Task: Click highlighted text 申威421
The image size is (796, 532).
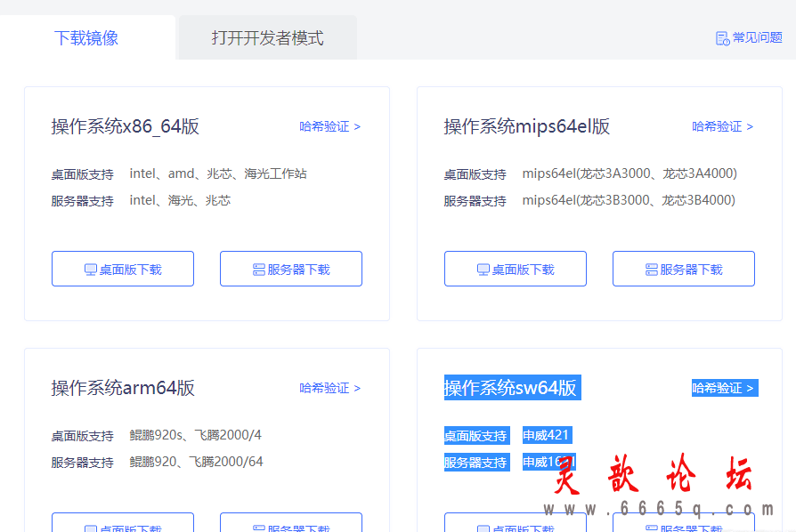Action: 548,435
